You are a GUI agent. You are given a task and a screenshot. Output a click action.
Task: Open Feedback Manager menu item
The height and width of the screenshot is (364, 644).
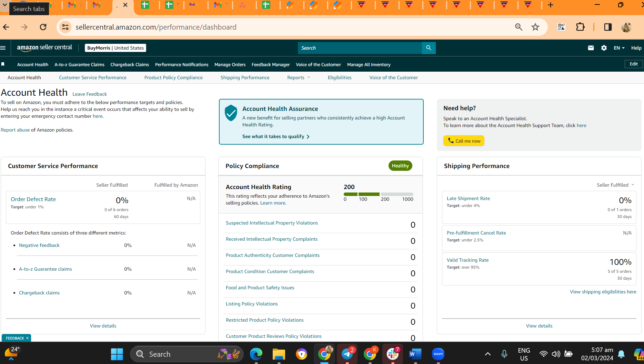271,64
